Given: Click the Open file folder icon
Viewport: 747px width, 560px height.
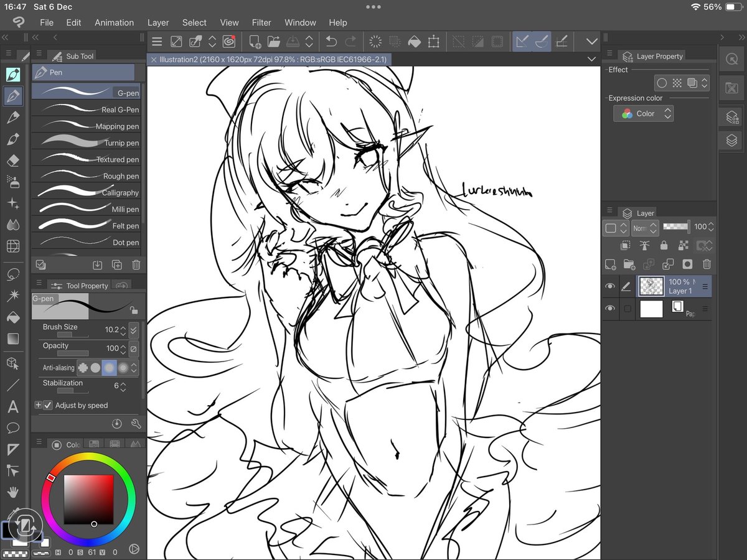Looking at the screenshot, I should pyautogui.click(x=273, y=42).
